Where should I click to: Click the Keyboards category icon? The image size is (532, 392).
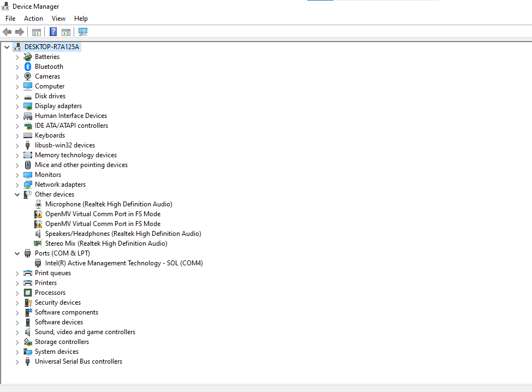tap(28, 135)
